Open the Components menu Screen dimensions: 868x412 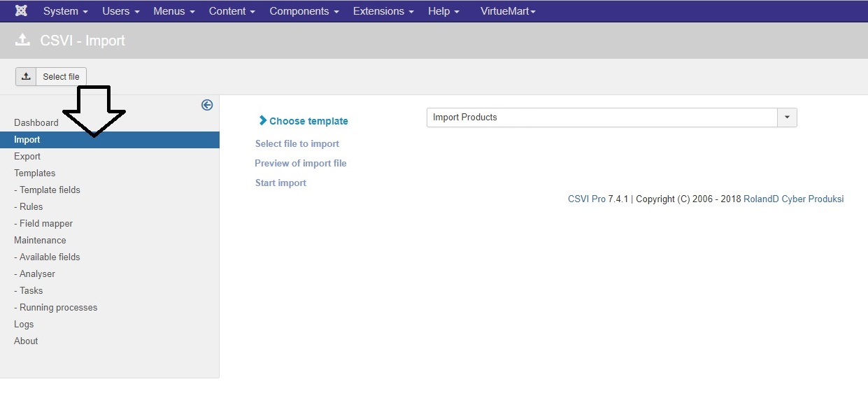(x=304, y=11)
